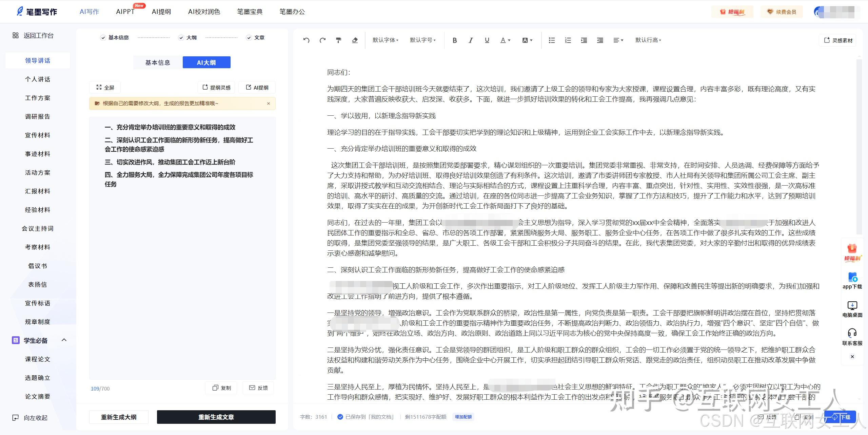868x435 pixels.
Task: Select 宣传标语 in the sidebar
Action: (38, 303)
